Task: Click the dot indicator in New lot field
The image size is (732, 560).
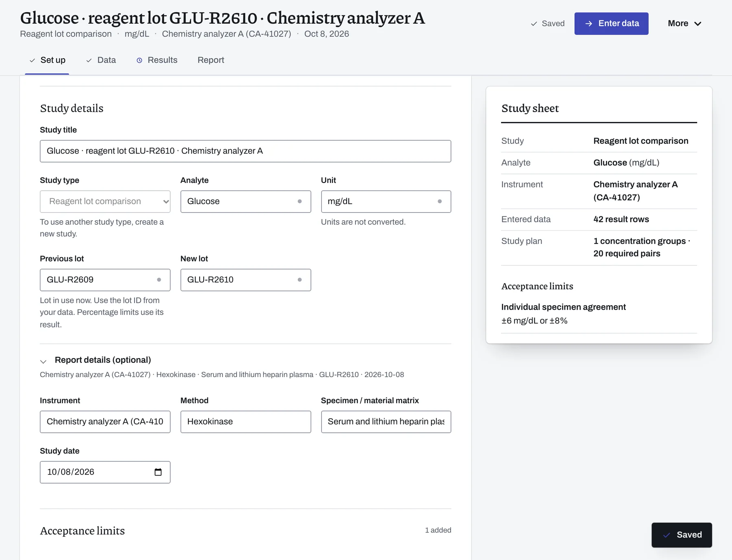Action: 300,280
